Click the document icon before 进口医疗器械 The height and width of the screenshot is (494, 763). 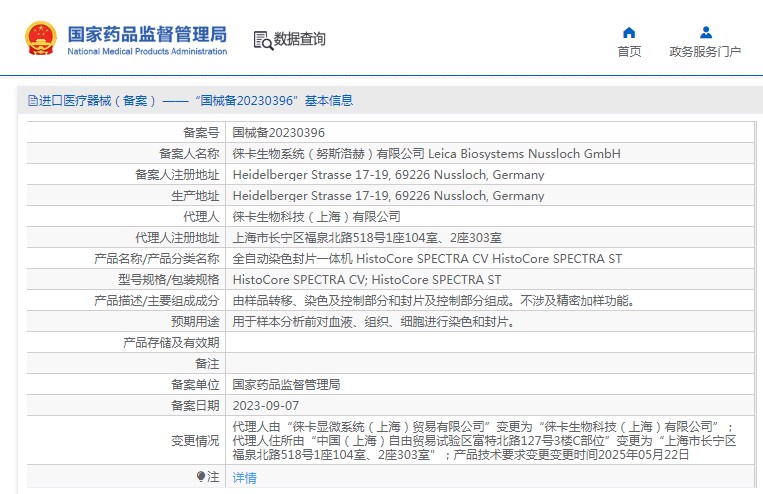tap(33, 101)
